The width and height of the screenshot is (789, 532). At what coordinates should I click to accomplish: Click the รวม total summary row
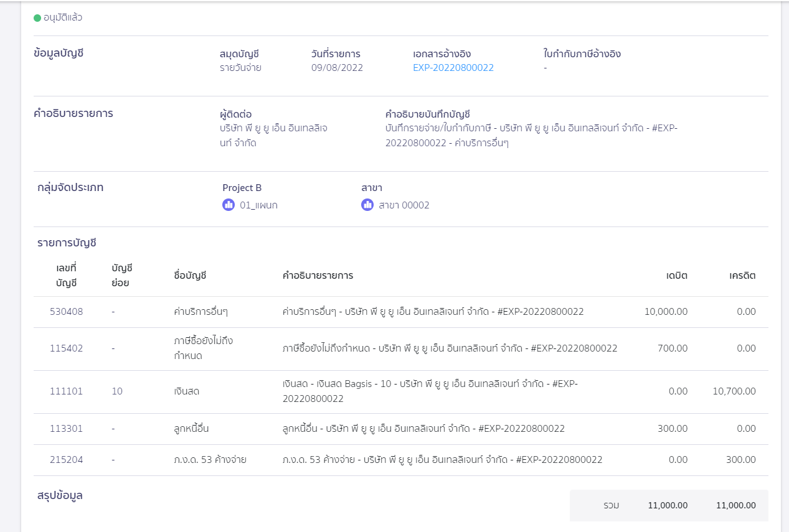click(x=669, y=505)
